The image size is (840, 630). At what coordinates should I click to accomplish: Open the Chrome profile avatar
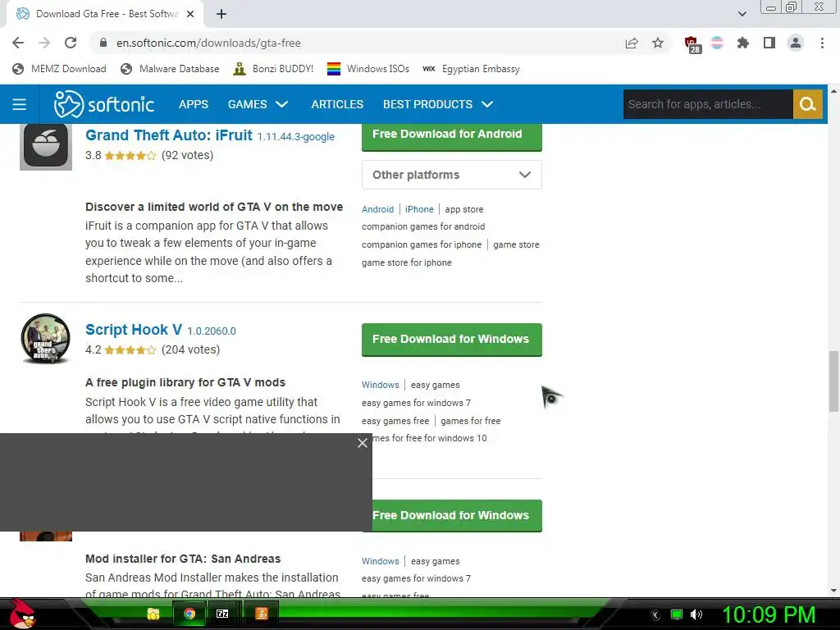click(x=796, y=43)
